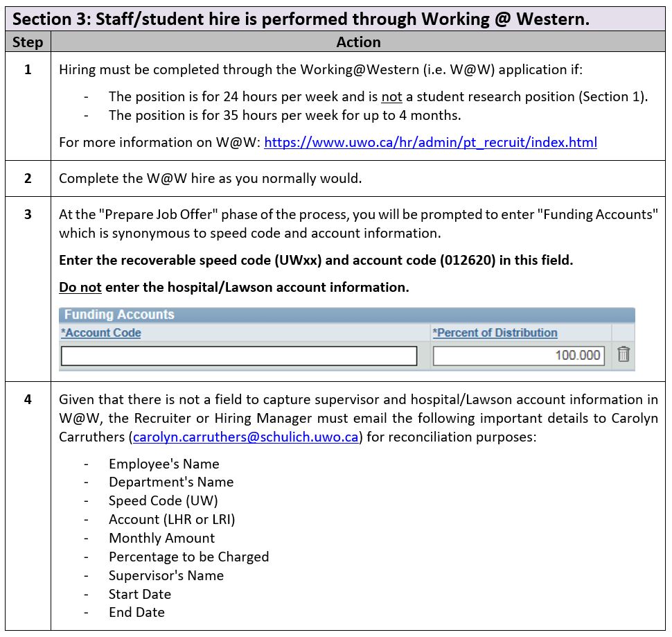Click the trash icon in Funding Accounts
Image resolution: width=672 pixels, height=637 pixels.
(623, 355)
